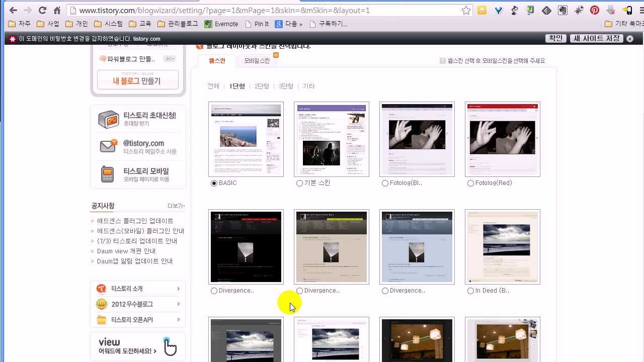Open the 기타 북마크 folder

(x=624, y=24)
